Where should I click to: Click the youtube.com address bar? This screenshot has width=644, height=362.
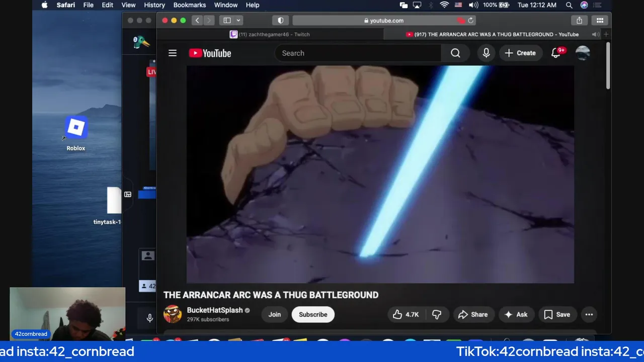[x=384, y=20]
